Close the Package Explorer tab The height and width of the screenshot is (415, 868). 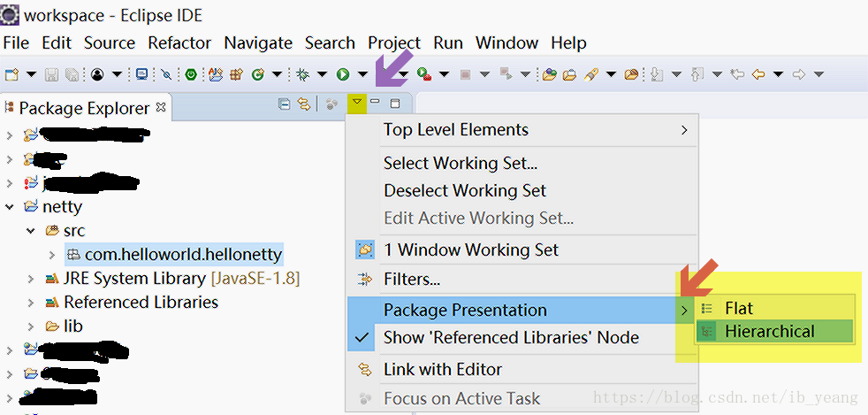pos(161,107)
